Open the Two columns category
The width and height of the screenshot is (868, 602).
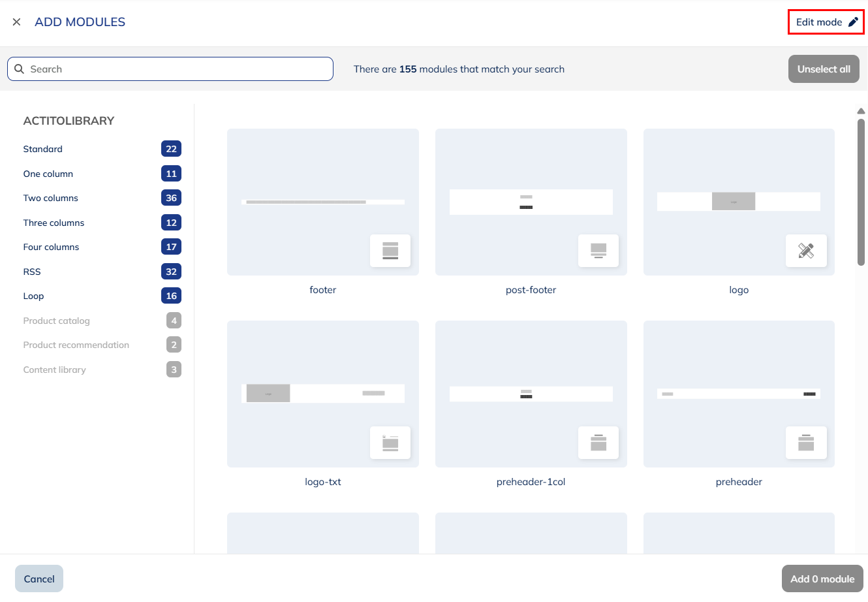51,198
